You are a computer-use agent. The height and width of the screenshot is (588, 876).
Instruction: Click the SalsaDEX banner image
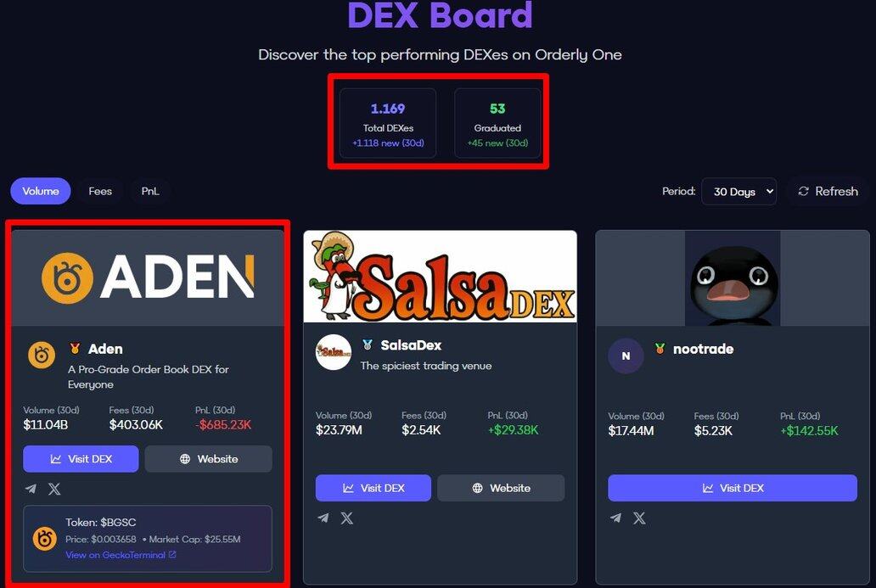click(441, 277)
